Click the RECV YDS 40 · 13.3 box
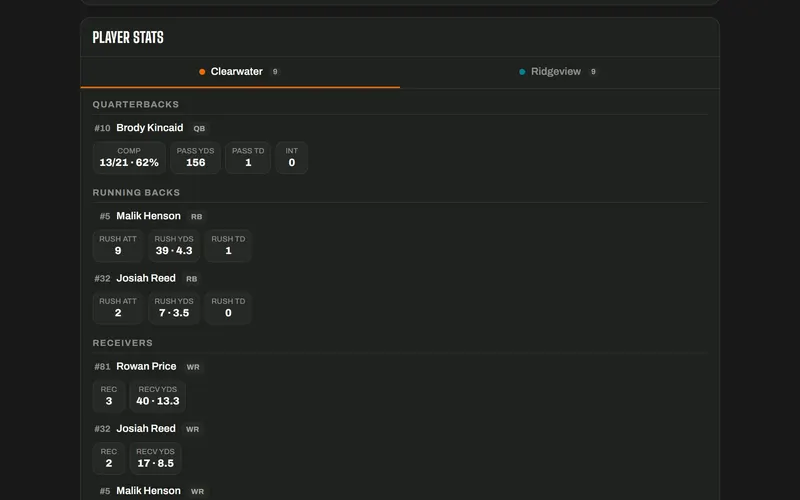The image size is (800, 500). point(158,396)
